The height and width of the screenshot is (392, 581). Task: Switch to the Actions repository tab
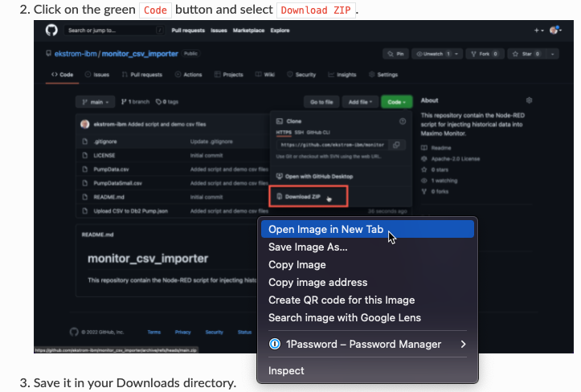pos(189,75)
